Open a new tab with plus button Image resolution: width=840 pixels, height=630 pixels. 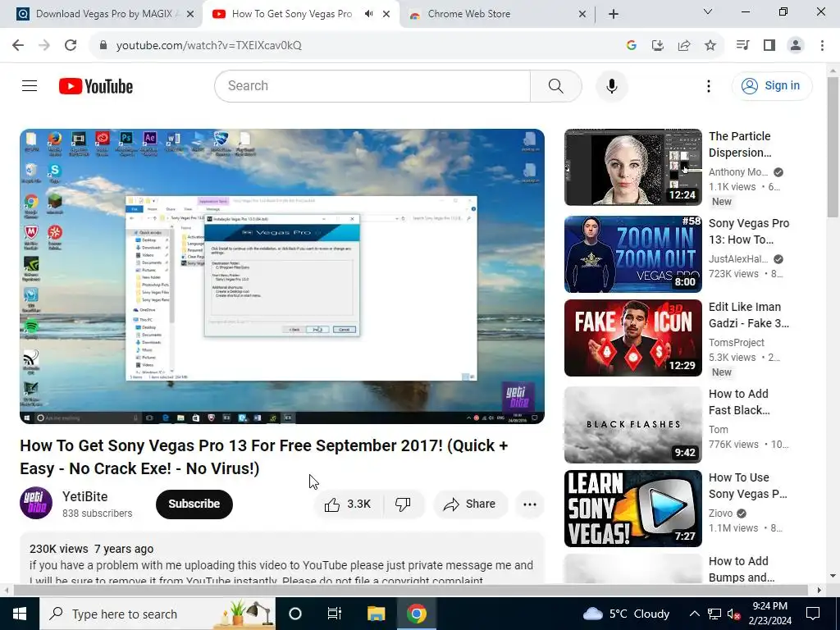tap(614, 14)
